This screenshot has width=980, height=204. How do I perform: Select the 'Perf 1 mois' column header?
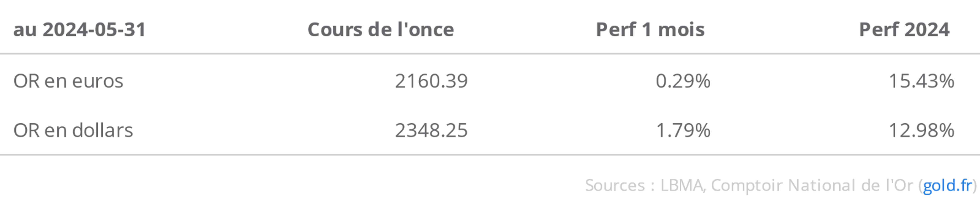click(x=650, y=30)
